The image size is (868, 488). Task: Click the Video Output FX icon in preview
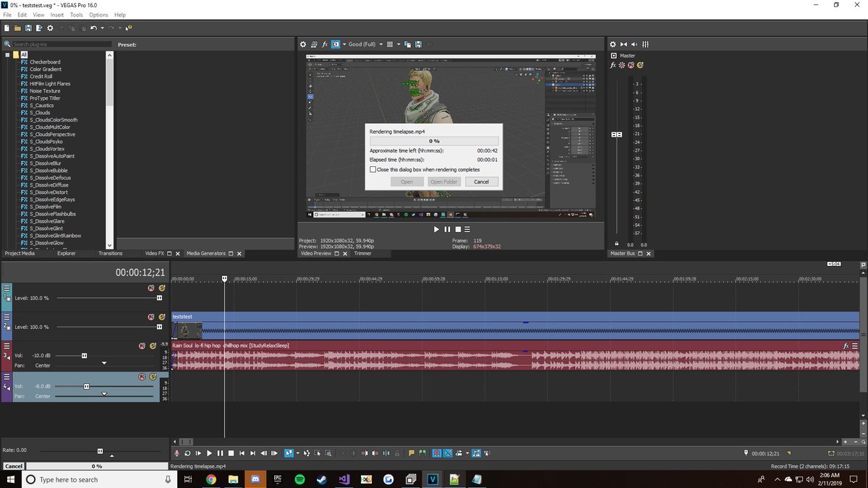325,45
